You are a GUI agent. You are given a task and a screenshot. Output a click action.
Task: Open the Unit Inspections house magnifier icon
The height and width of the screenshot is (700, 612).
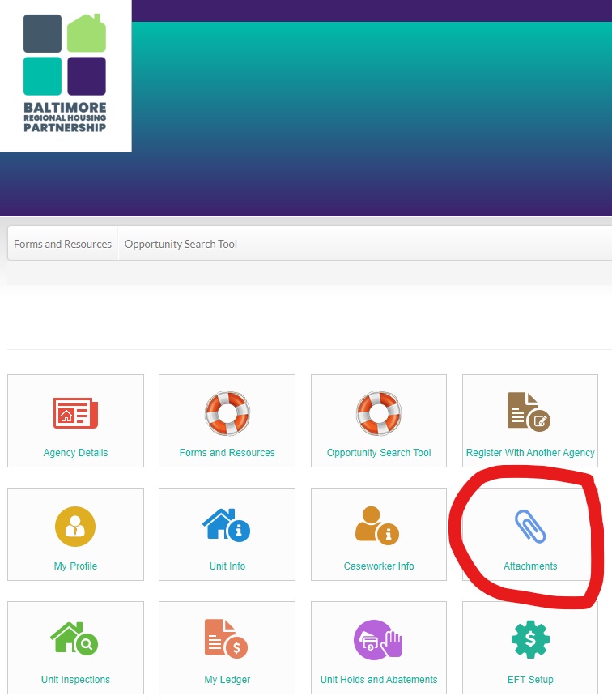tap(75, 639)
